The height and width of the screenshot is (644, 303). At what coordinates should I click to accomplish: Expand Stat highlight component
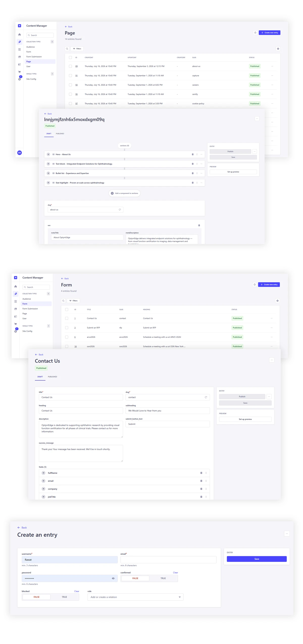point(48,183)
